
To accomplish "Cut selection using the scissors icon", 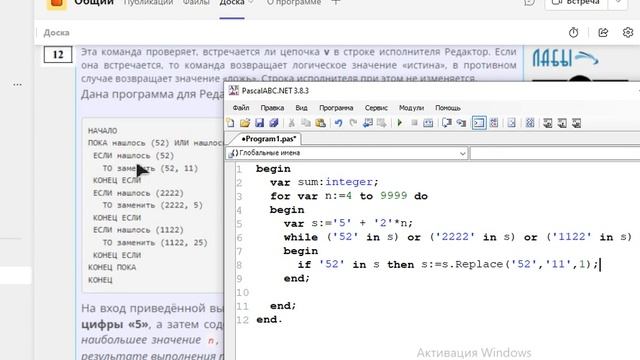I will [291, 123].
